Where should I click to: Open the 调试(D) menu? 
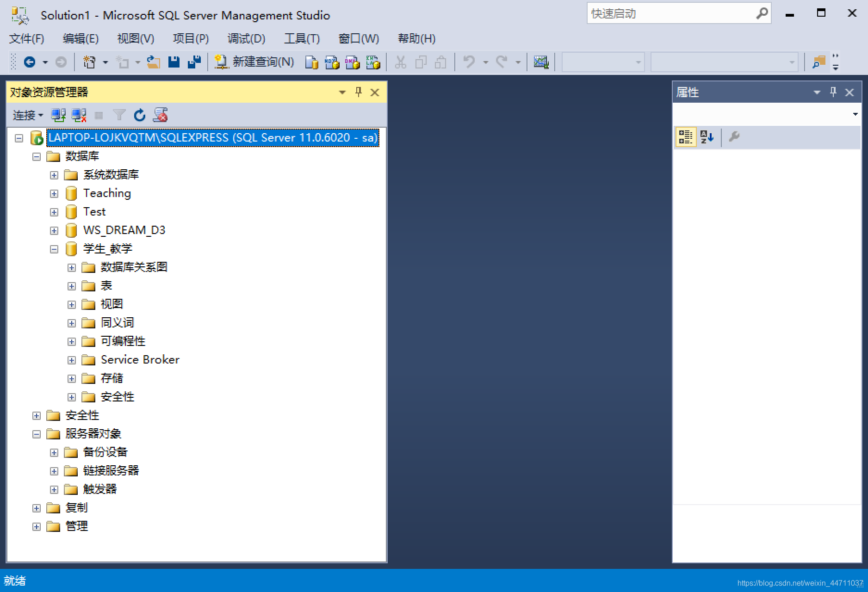pyautogui.click(x=246, y=38)
